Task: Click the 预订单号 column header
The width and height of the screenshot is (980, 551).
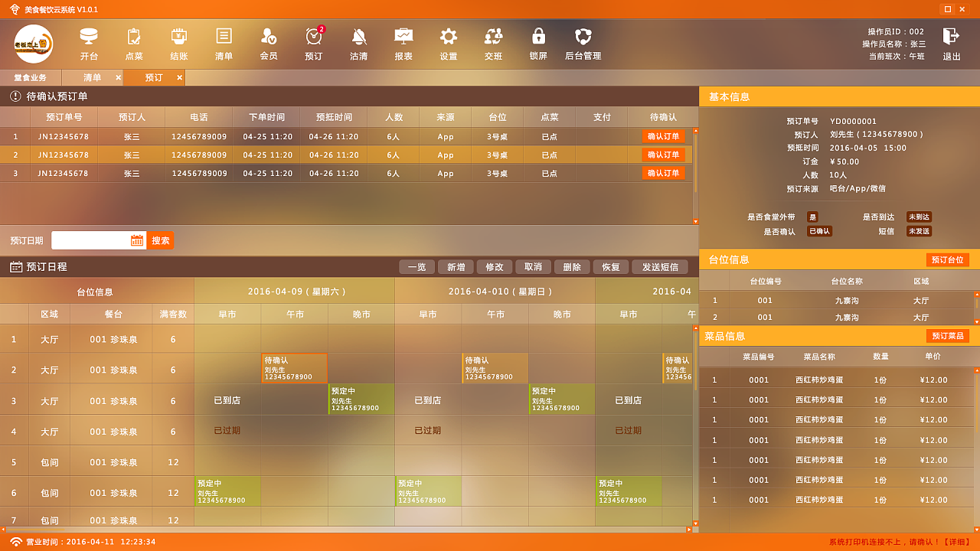Action: pos(64,117)
